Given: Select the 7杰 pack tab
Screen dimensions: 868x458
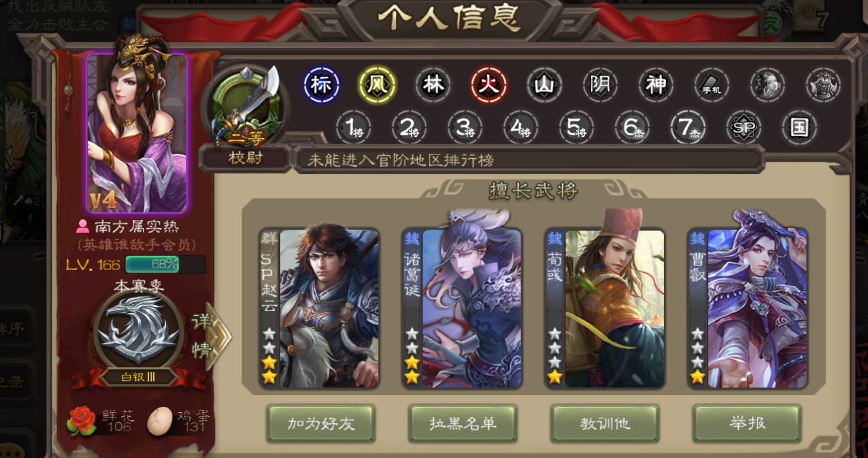Looking at the screenshot, I should (x=688, y=127).
